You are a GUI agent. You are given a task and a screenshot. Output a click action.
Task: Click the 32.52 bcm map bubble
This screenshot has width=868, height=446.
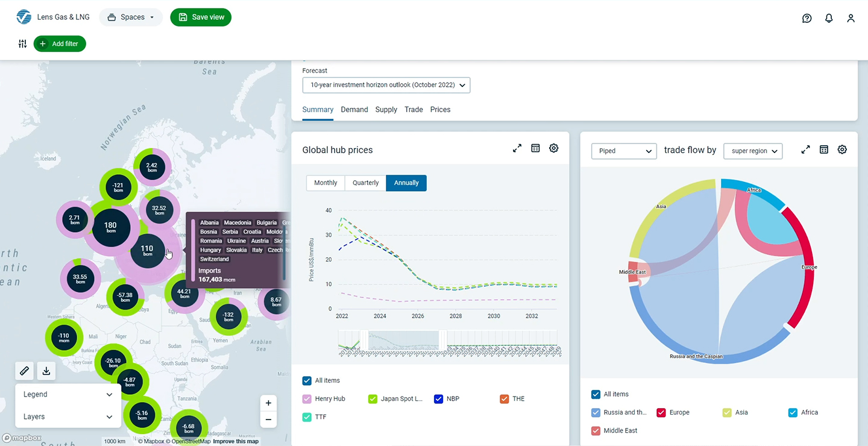pyautogui.click(x=159, y=210)
